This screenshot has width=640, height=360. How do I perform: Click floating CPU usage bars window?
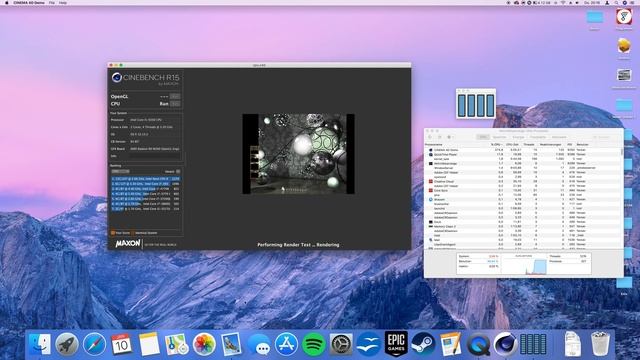pyautogui.click(x=476, y=105)
